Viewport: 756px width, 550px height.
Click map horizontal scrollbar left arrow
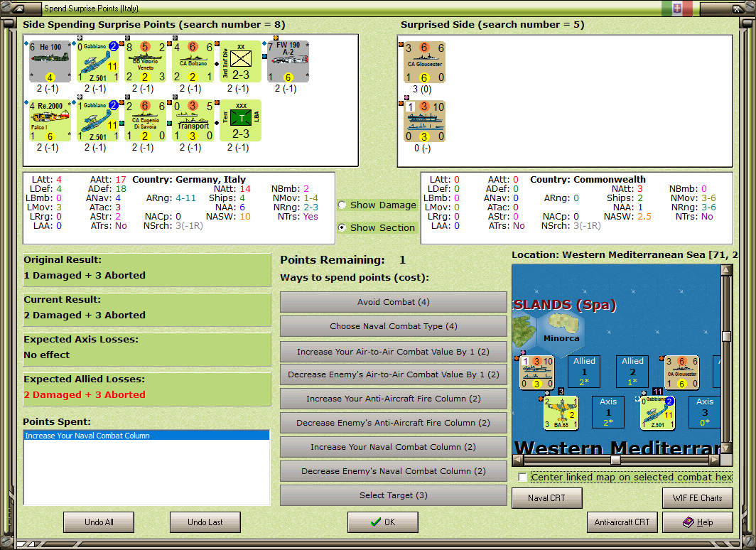point(518,460)
